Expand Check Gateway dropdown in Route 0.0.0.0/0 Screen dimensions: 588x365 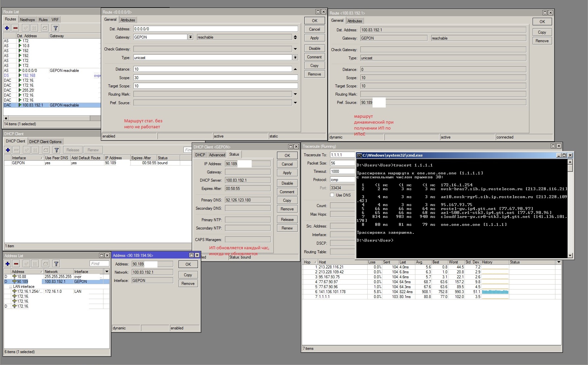click(295, 49)
